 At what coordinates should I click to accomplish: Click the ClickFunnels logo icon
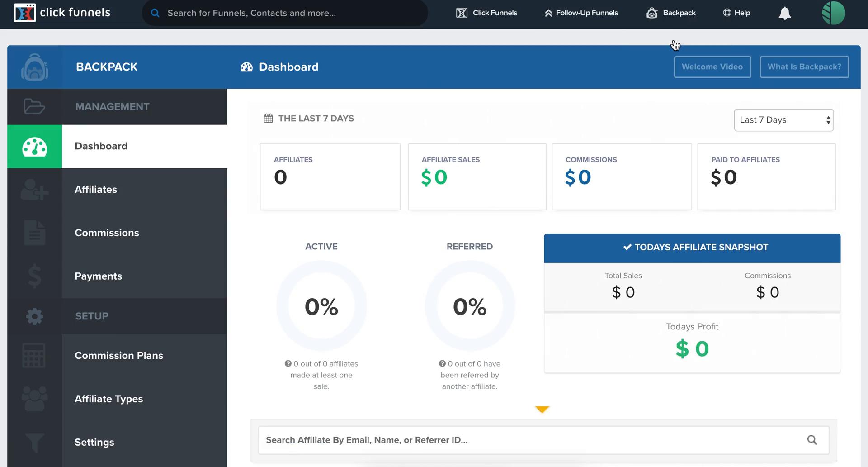coord(24,13)
